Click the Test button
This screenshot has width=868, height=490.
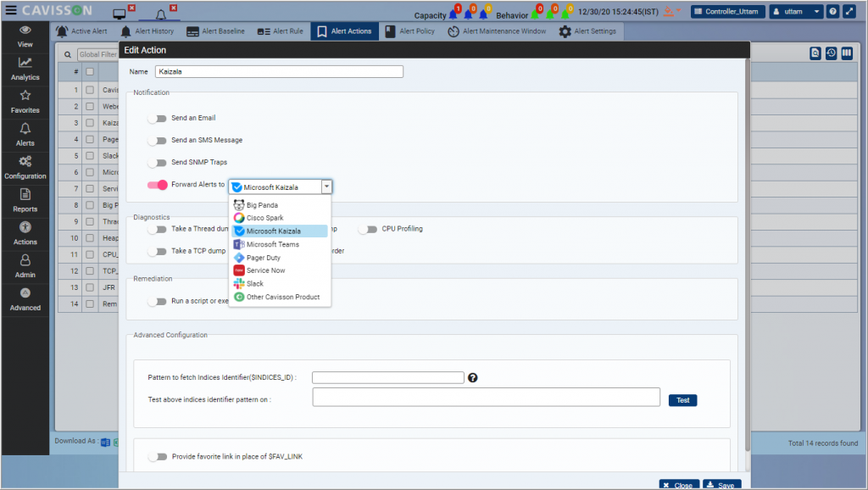tap(682, 400)
